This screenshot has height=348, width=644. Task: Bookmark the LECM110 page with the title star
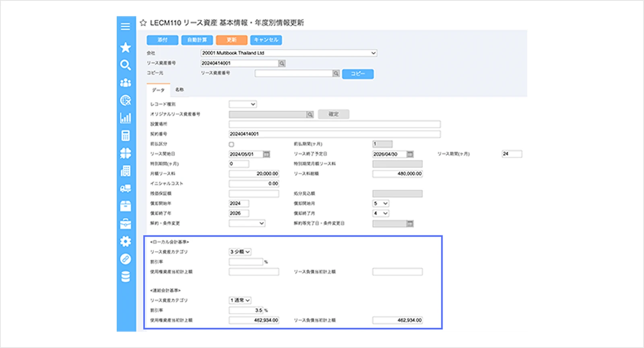click(x=143, y=23)
